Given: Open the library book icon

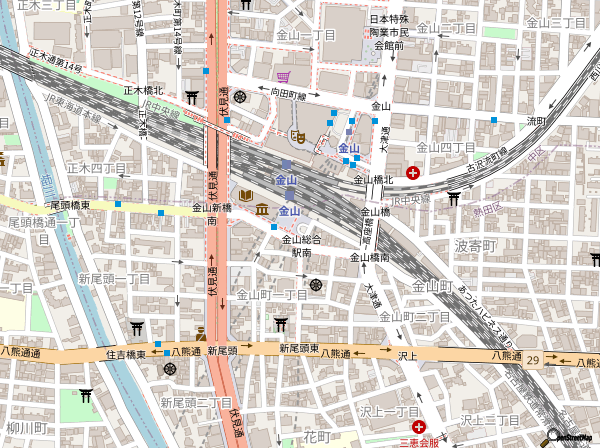Looking at the screenshot, I should point(247,193).
